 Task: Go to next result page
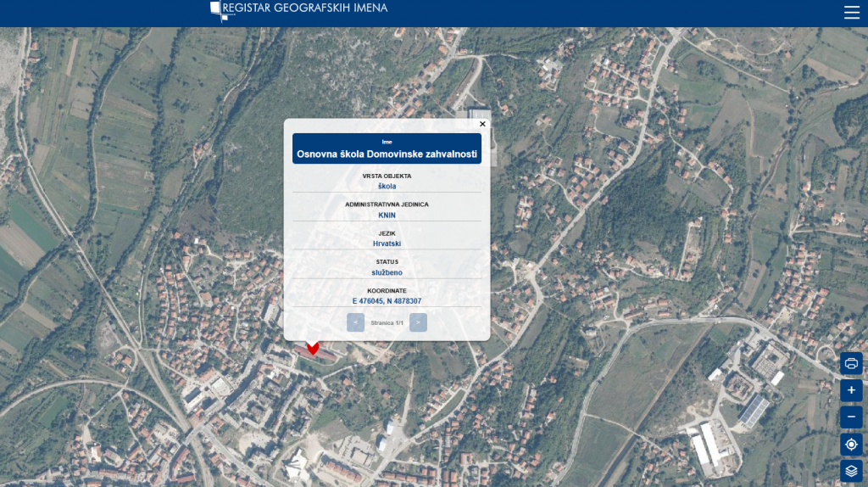tap(418, 322)
